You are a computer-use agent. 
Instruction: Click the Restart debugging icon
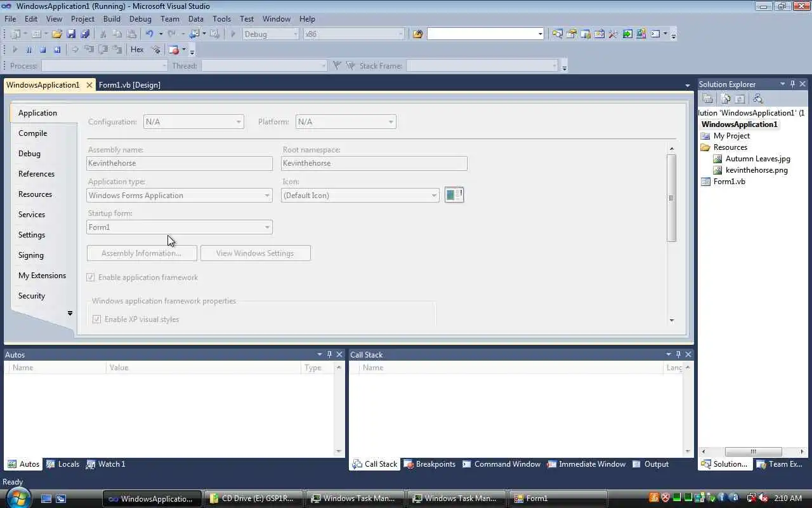pos(57,50)
